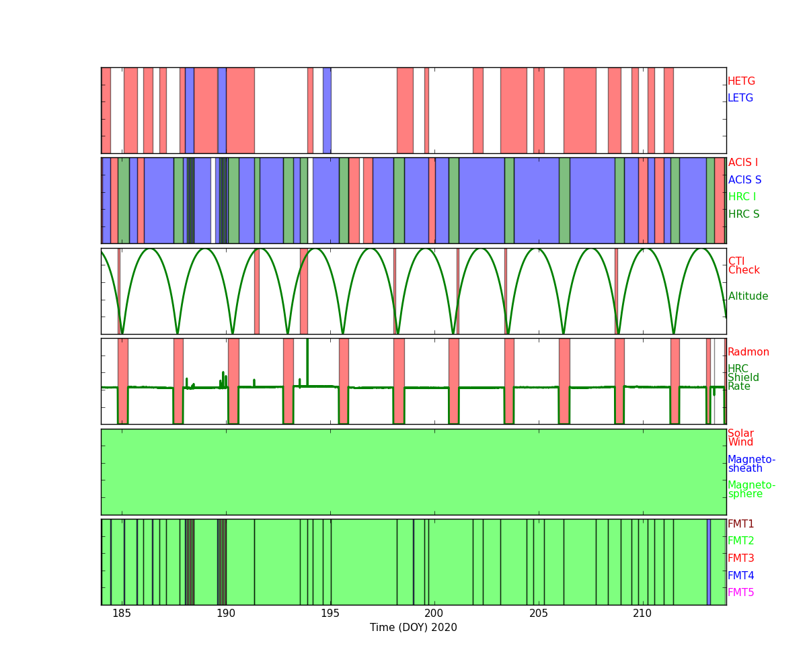Select the Magnetosphere legend label

point(751,489)
